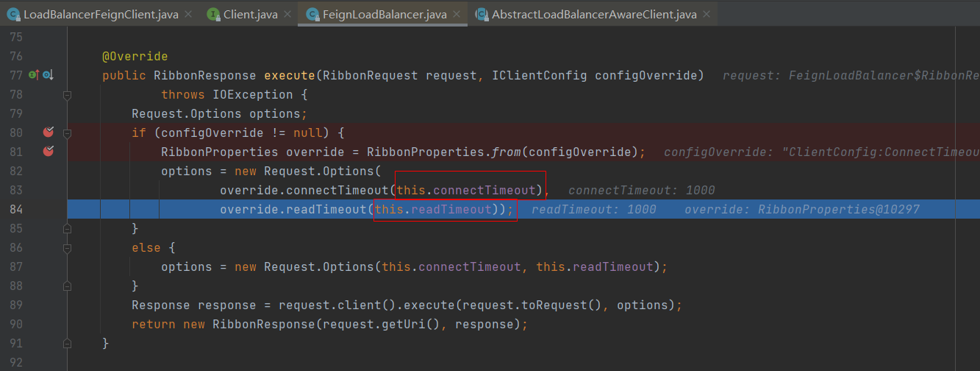Close the FeignLoadBalancer.java tab

455,14
